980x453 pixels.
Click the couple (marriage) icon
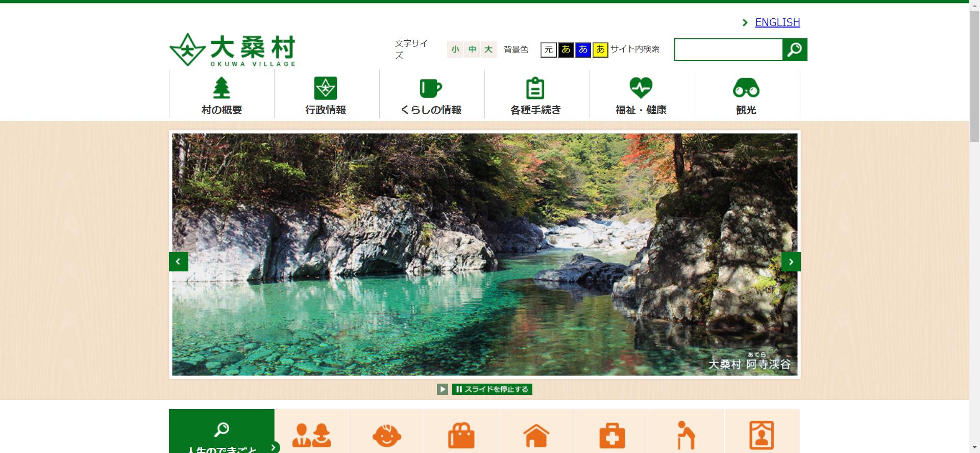tap(311, 435)
